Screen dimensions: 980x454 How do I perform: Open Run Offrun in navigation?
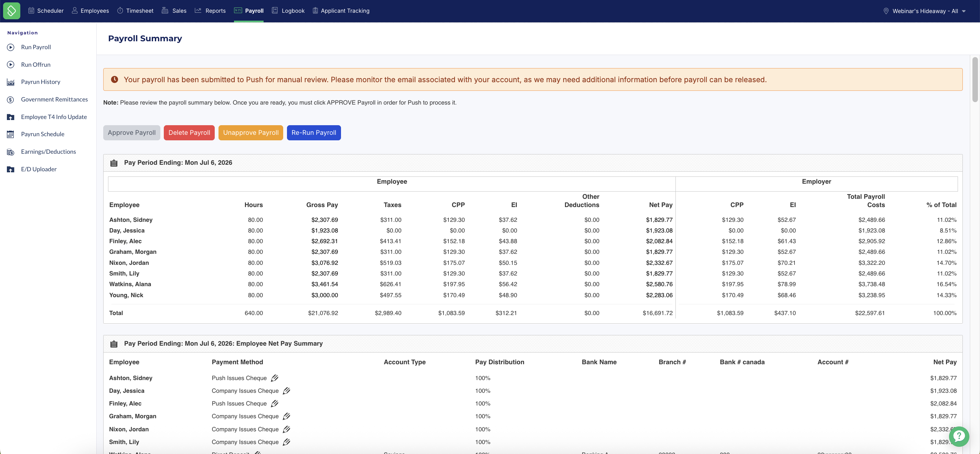[x=36, y=65]
